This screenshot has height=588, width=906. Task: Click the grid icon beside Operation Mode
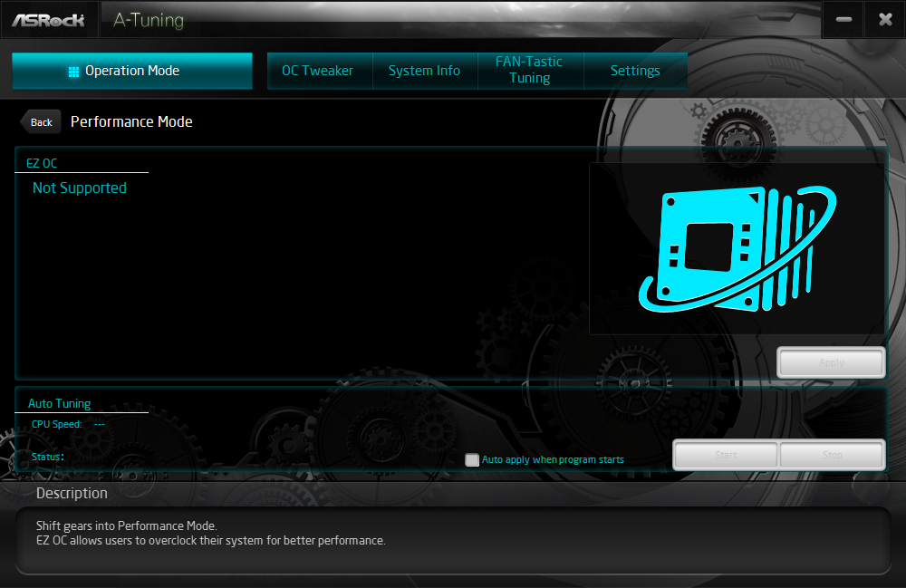point(73,72)
